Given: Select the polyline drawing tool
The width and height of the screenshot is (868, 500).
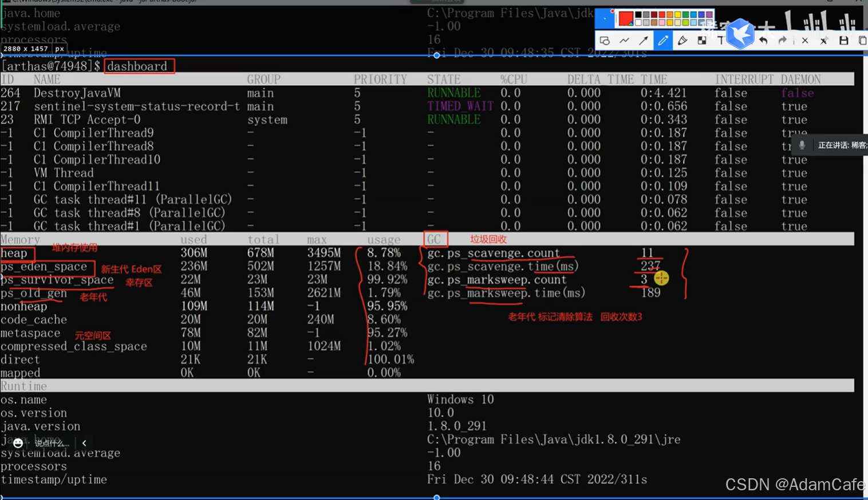Looking at the screenshot, I should click(624, 41).
